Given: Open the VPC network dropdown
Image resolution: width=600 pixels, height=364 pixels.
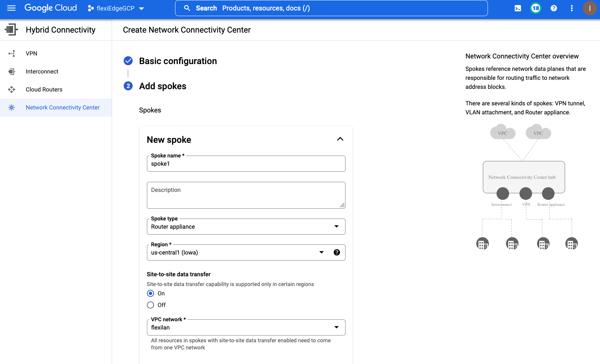Looking at the screenshot, I should point(246,328).
